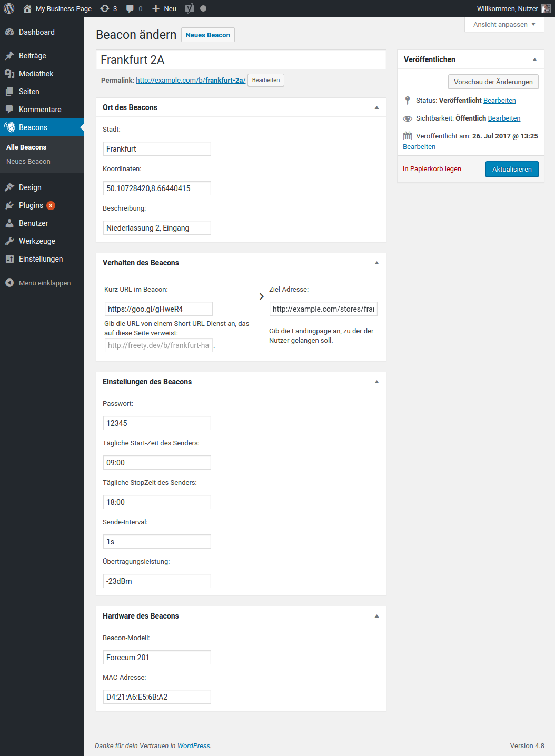
Task: Toggle the Hardware des Beacons panel
Action: 376,616
